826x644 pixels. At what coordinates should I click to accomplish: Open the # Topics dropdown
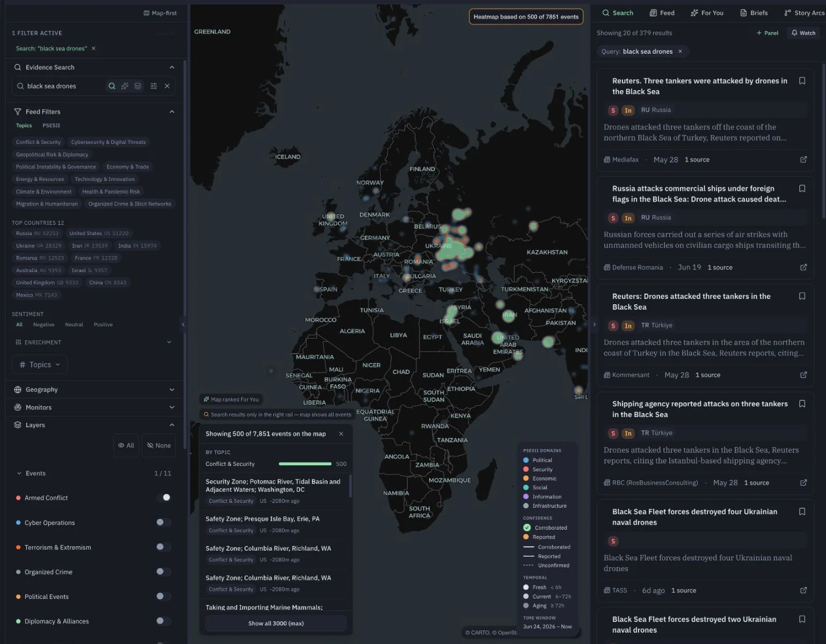click(40, 364)
